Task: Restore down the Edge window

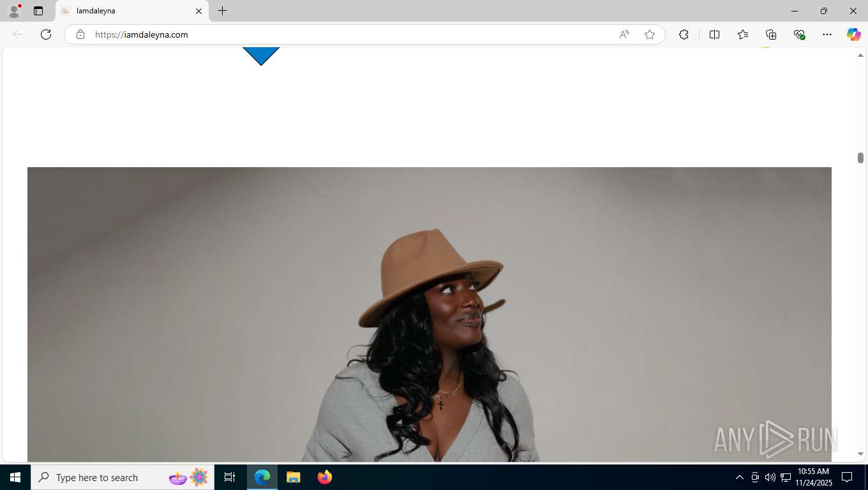Action: point(824,11)
